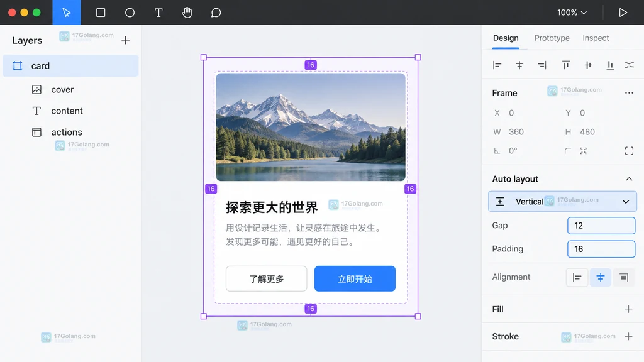
Task: Add a new Fill
Action: [x=628, y=309]
